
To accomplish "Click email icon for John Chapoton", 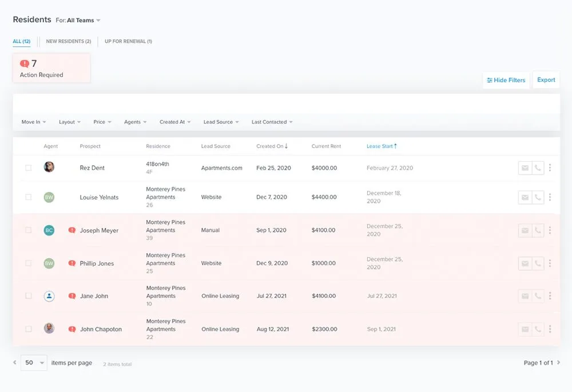I will [x=525, y=329].
